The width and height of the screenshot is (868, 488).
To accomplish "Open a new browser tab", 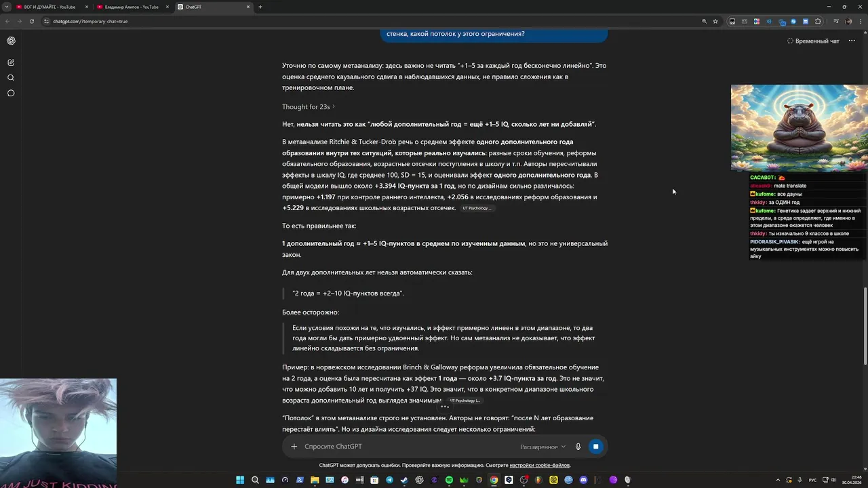I will tap(260, 7).
